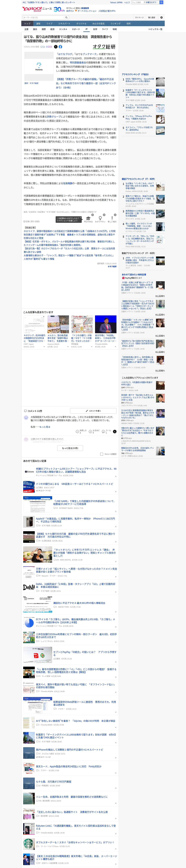Open the メルカリ recommended article thumbnail

point(58,324)
